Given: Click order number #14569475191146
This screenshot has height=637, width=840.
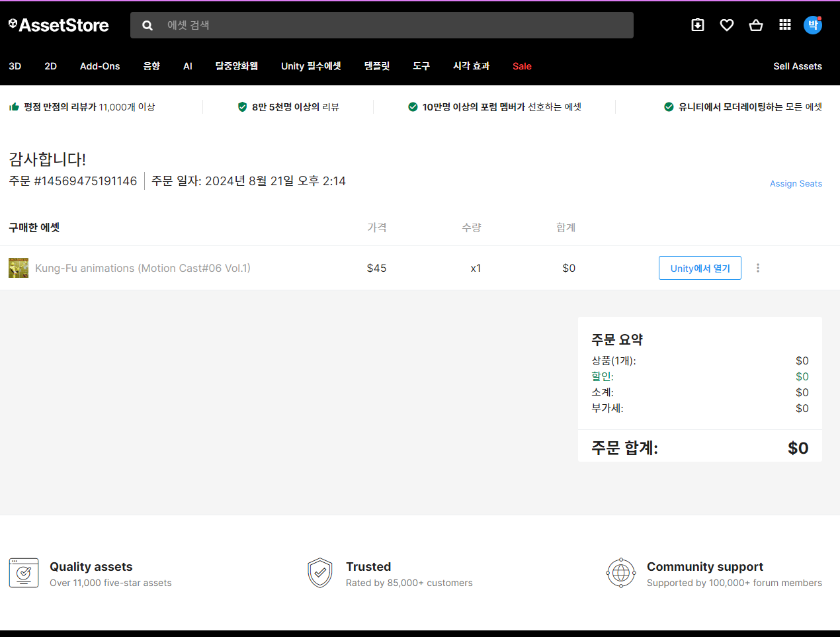Looking at the screenshot, I should pos(85,181).
